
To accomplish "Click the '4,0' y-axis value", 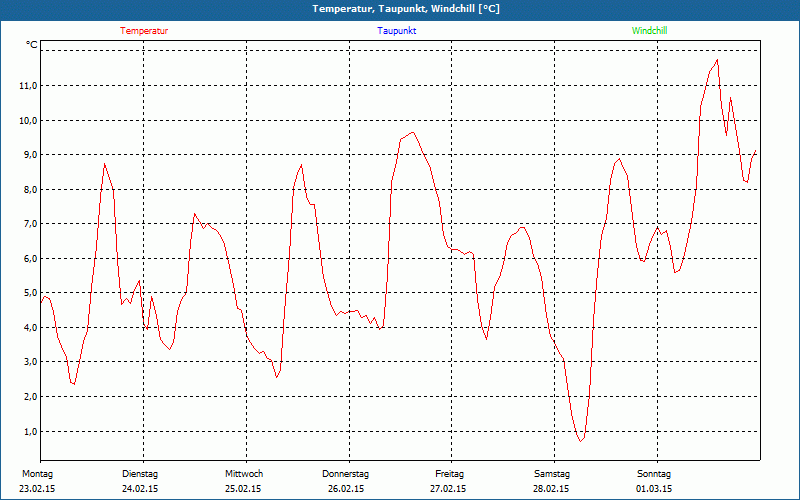I will coord(30,328).
